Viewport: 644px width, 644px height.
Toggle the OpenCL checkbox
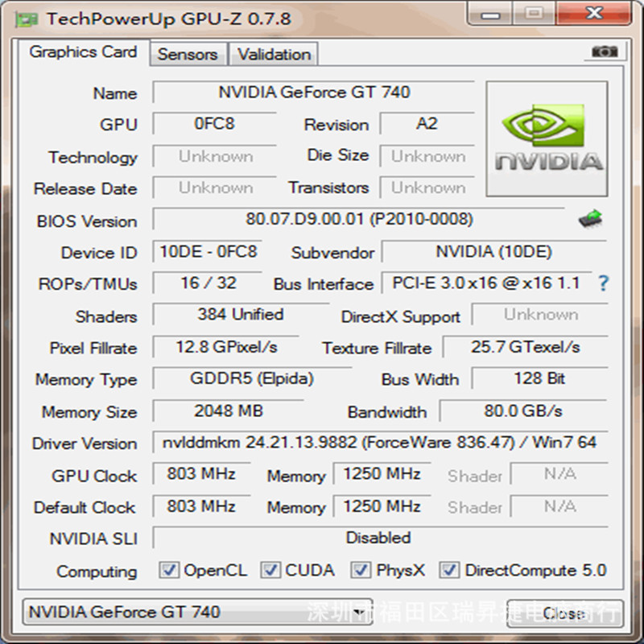[x=169, y=570]
